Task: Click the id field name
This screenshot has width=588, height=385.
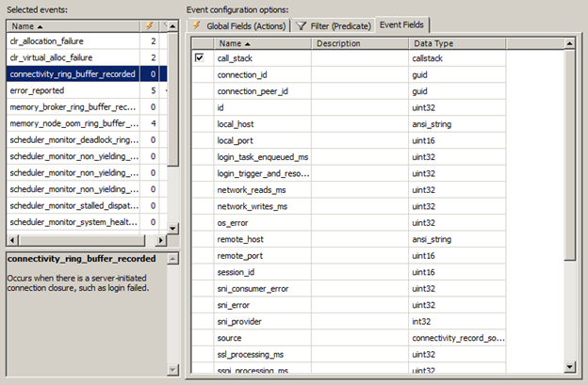Action: point(220,108)
